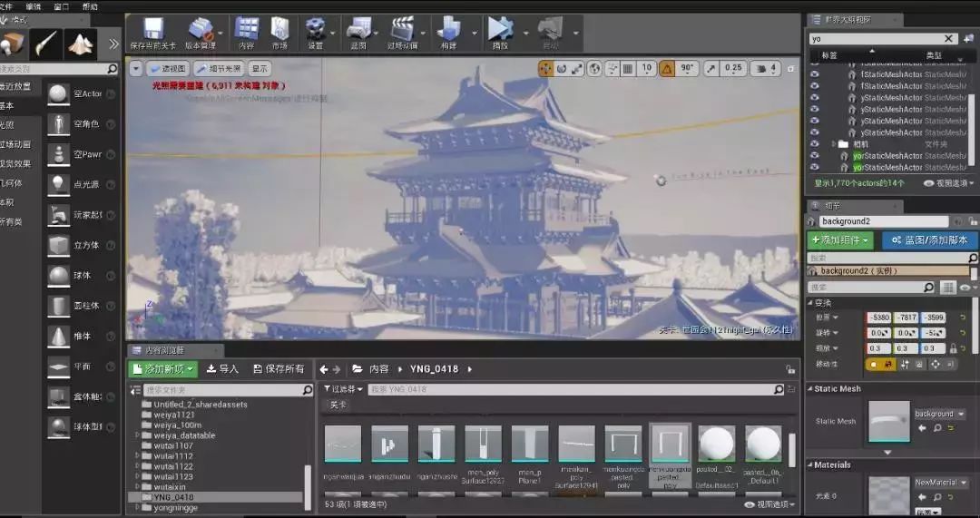Viewport: 980px width, 518px height.
Task: Click the Save Current Level (保存当前关卡) icon
Action: [152, 29]
